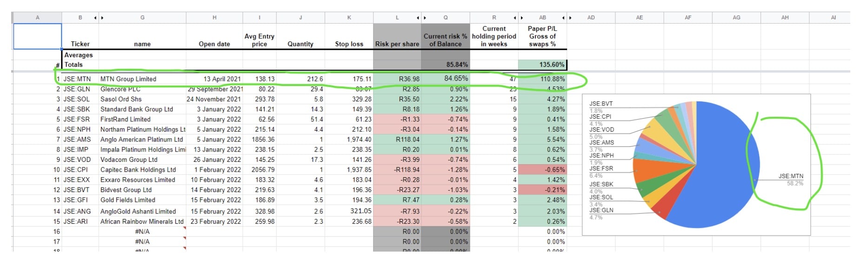Select column K header
This screenshot has width=868, height=266.
(x=349, y=18)
